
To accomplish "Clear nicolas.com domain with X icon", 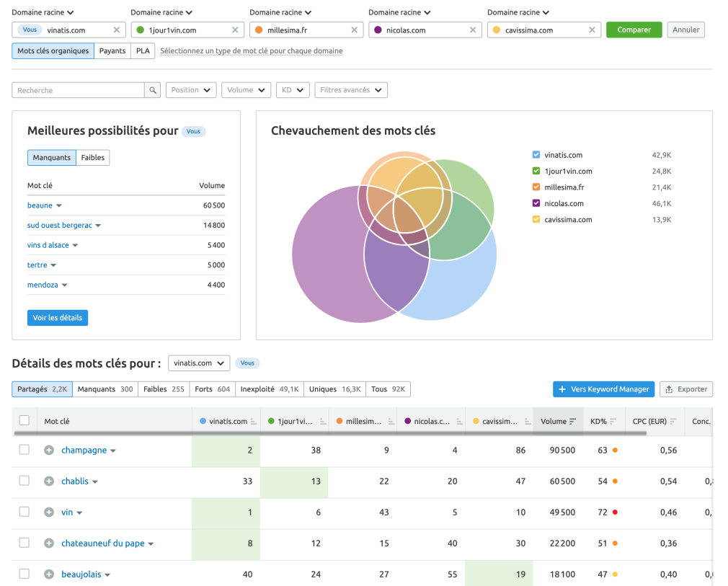I will [x=473, y=30].
